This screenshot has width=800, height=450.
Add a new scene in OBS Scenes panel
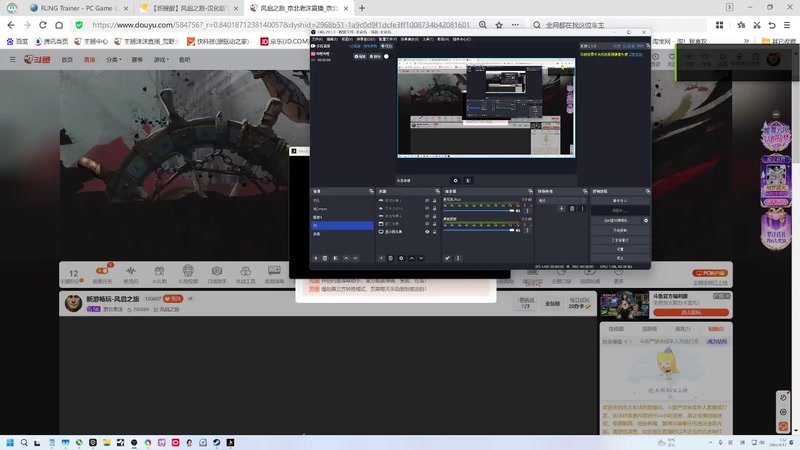click(x=316, y=258)
